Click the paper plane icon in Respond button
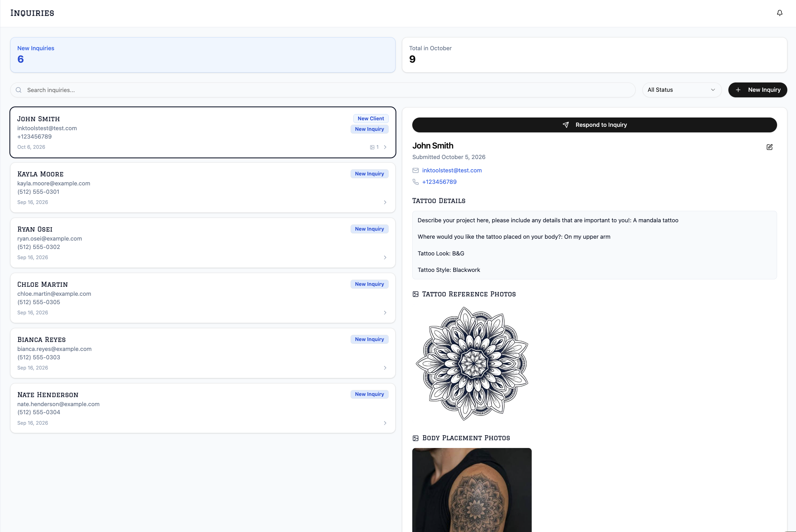The width and height of the screenshot is (796, 532). tap(566, 125)
